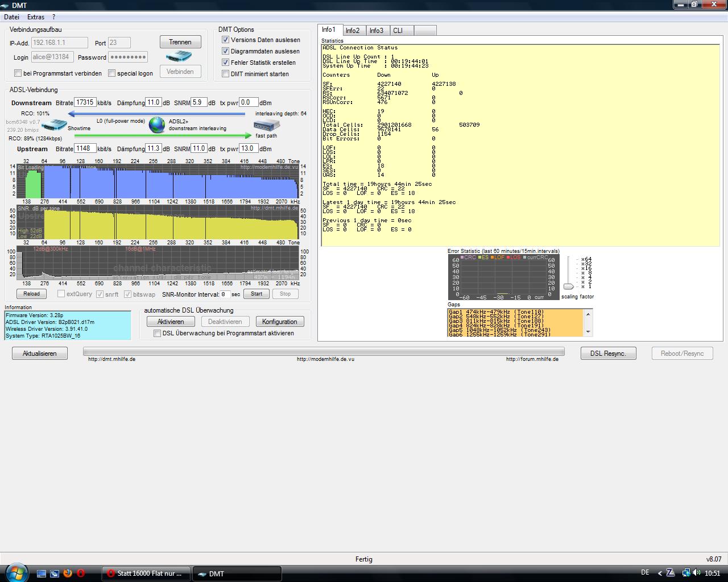Open the Extras menu
This screenshot has width=728, height=582.
pyautogui.click(x=35, y=17)
